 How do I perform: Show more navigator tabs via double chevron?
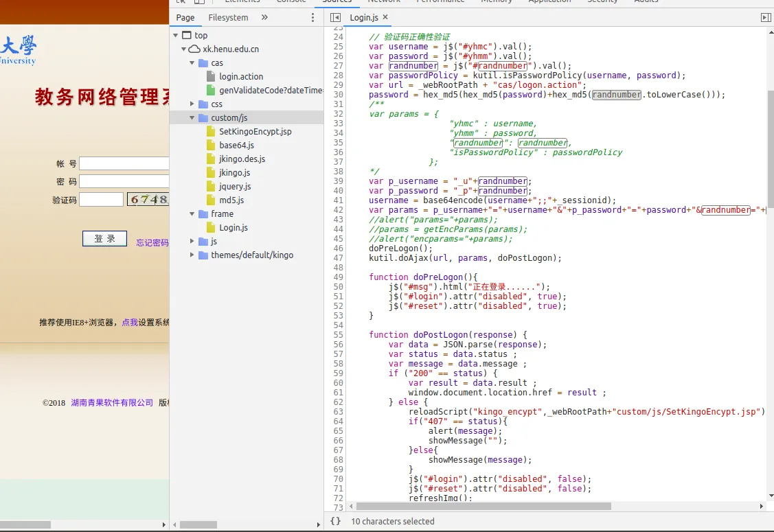pos(264,17)
